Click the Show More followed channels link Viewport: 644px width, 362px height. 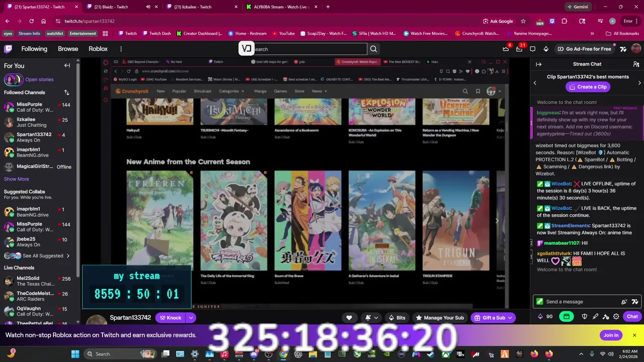pyautogui.click(x=17, y=179)
